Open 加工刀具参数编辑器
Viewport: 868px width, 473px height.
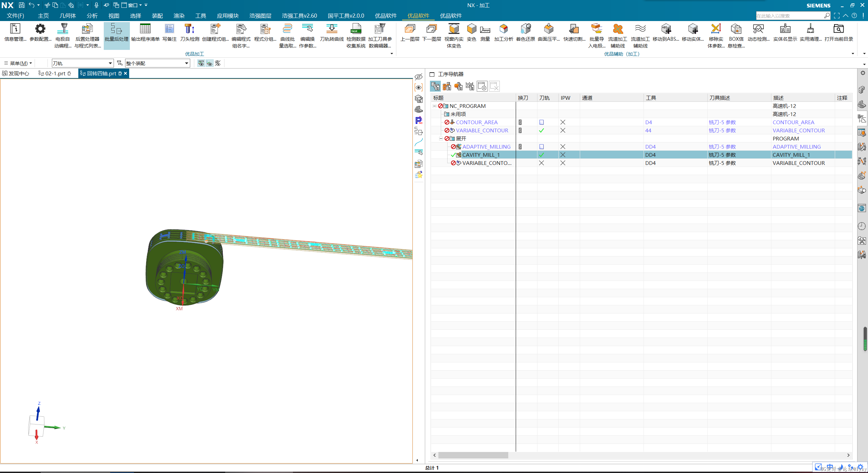tap(380, 36)
